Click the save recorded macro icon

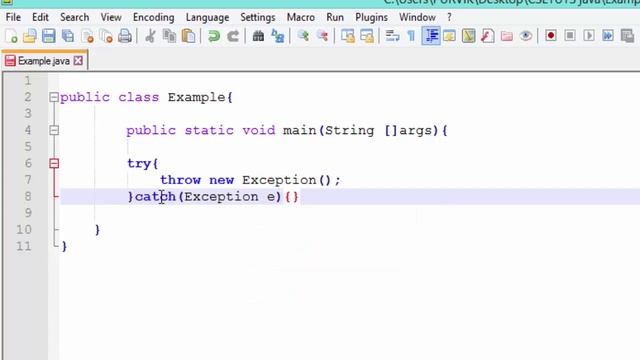click(x=627, y=36)
